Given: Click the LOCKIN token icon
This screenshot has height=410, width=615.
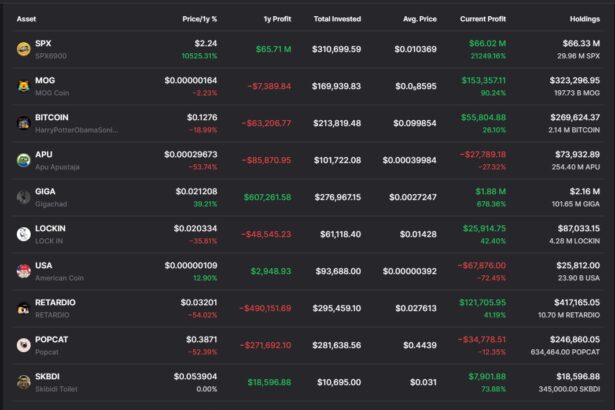Looking at the screenshot, I should 23,234.
